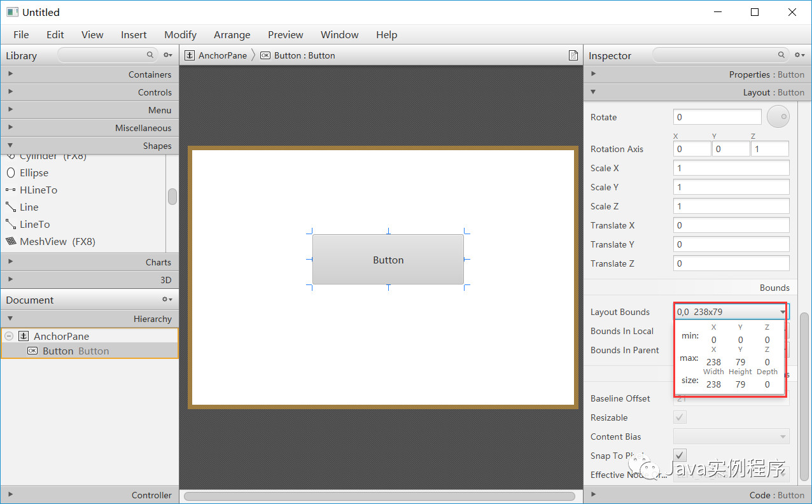This screenshot has width=812, height=504.
Task: Open the FXML source view icon
Action: point(573,55)
